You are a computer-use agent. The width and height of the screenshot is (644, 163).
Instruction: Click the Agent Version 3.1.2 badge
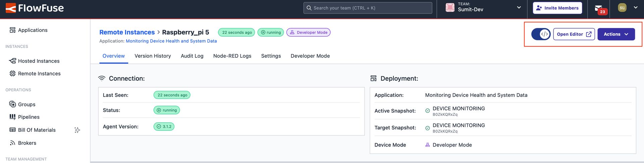pos(164,126)
